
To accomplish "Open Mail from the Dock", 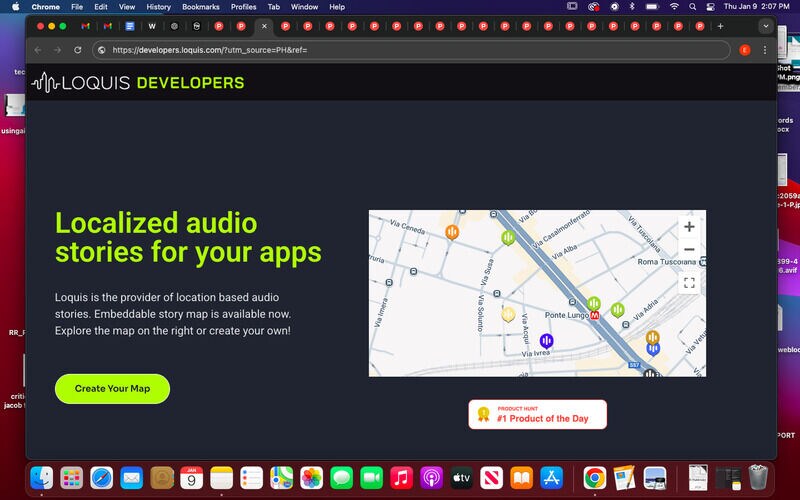I will tap(132, 478).
